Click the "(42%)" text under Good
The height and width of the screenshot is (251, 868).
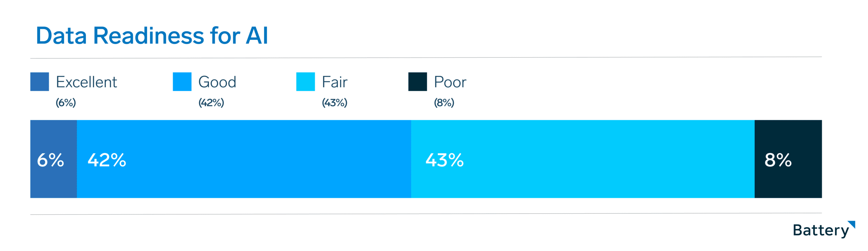pos(211,102)
